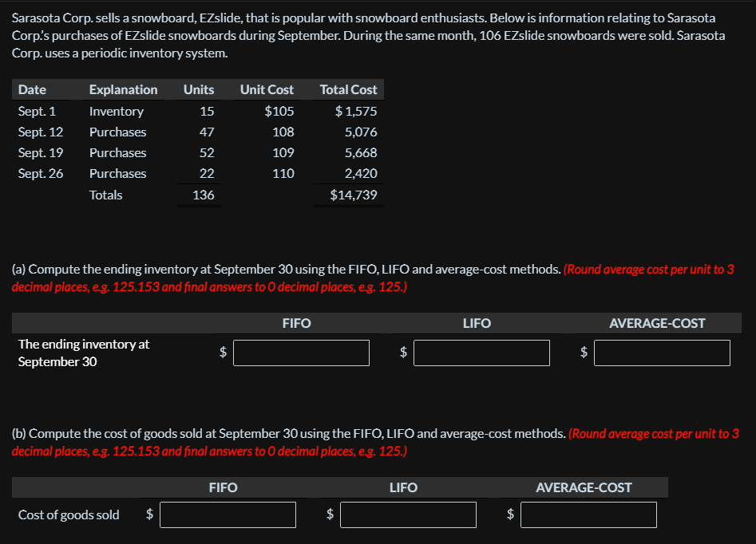Select the 'Explanation' column header

124,89
